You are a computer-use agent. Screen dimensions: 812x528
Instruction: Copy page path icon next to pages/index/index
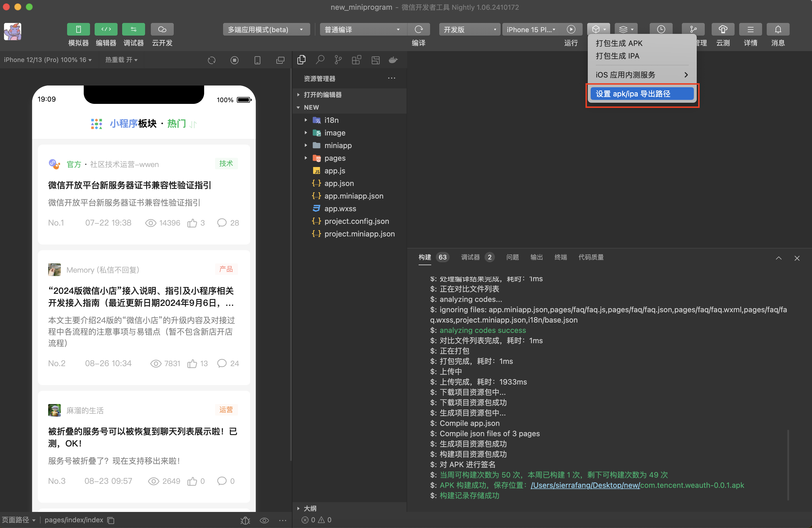[x=111, y=520]
